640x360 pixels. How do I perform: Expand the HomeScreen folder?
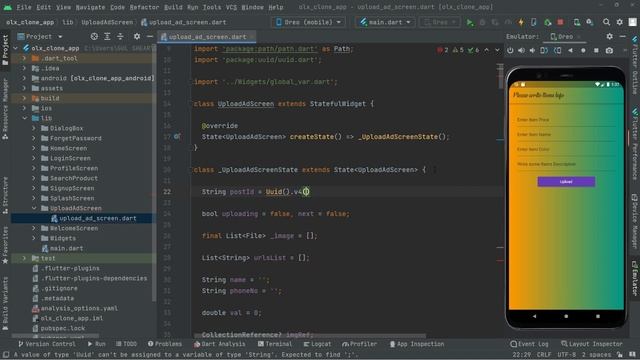click(x=34, y=148)
